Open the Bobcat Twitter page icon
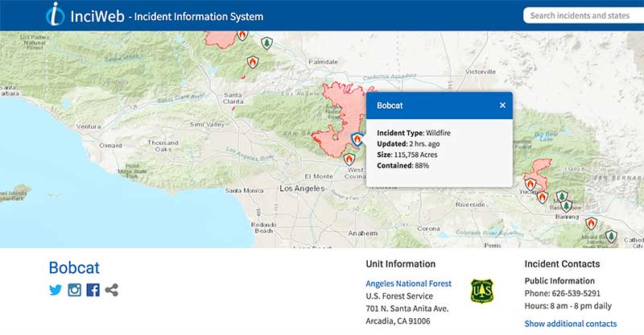Viewport: 644px width, 335px height. 55,290
